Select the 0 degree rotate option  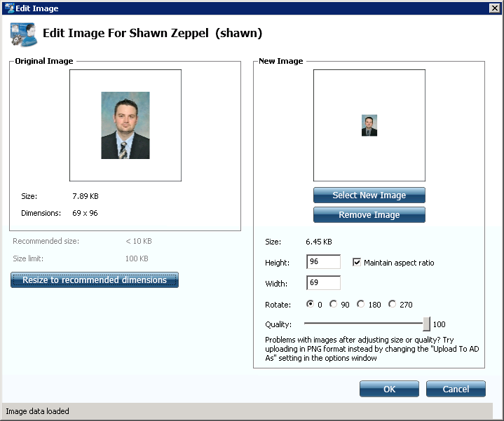(x=310, y=304)
